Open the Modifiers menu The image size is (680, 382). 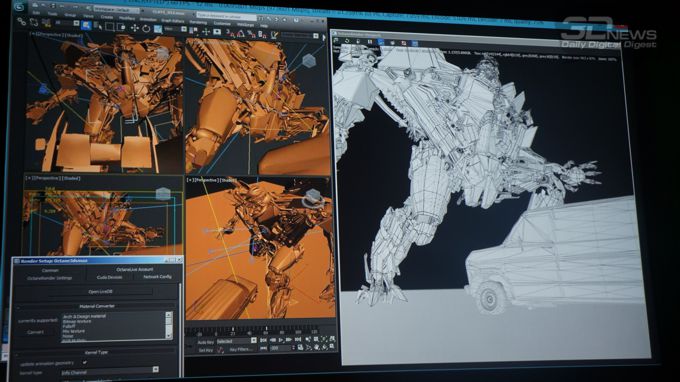127,18
